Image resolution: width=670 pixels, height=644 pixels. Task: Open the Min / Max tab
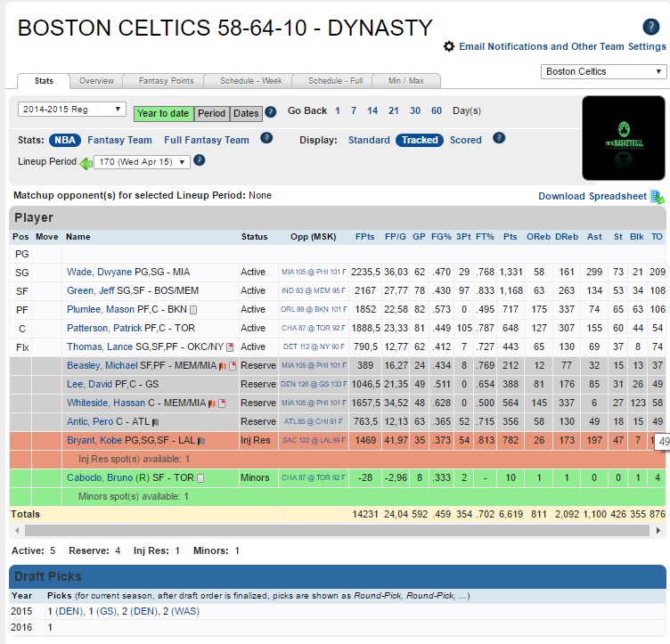point(406,81)
